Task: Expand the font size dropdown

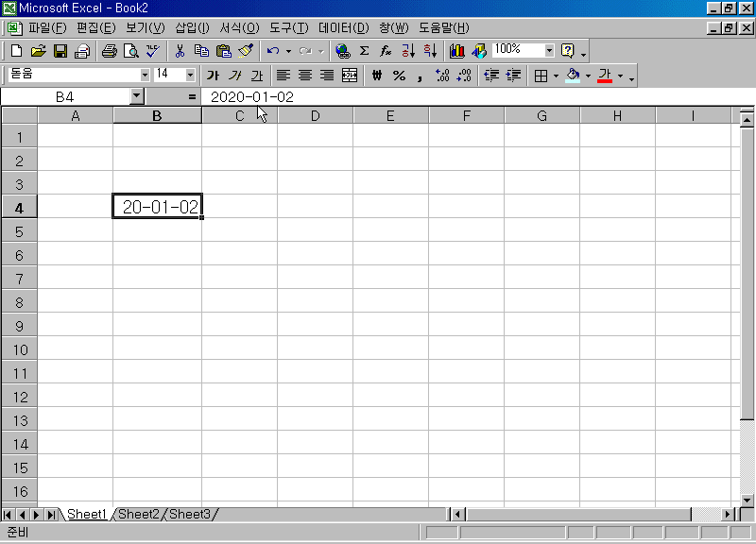Action: tap(190, 76)
